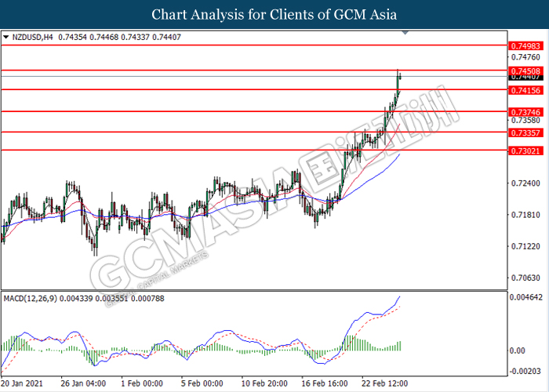
Task: Select the 0.74508 red price label
Action: pos(523,71)
